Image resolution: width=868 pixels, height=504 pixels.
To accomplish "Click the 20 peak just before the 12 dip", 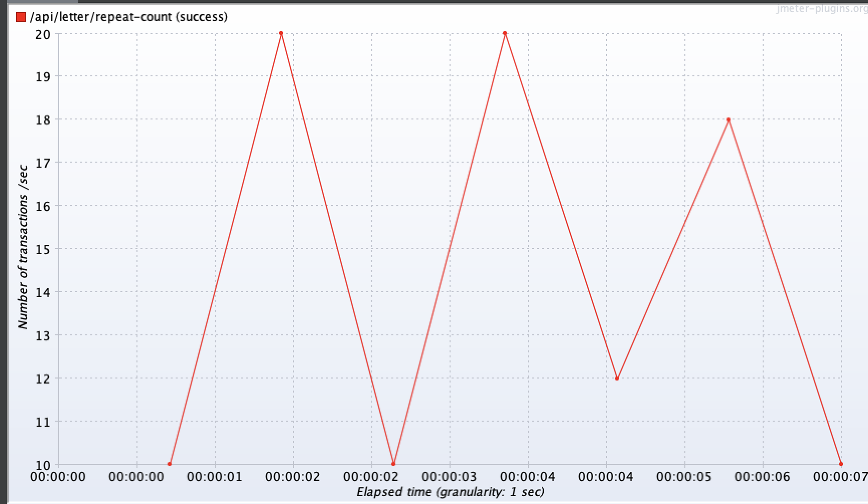I will [x=505, y=34].
